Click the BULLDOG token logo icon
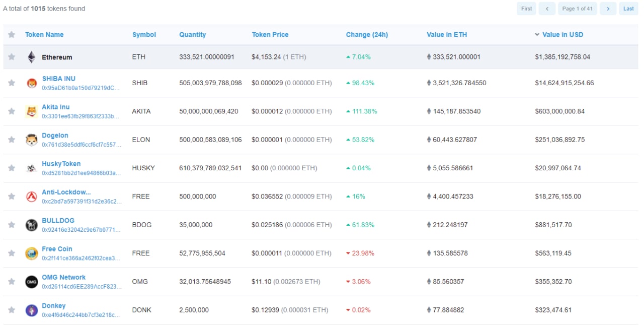The width and height of the screenshot is (644, 325). 32,225
